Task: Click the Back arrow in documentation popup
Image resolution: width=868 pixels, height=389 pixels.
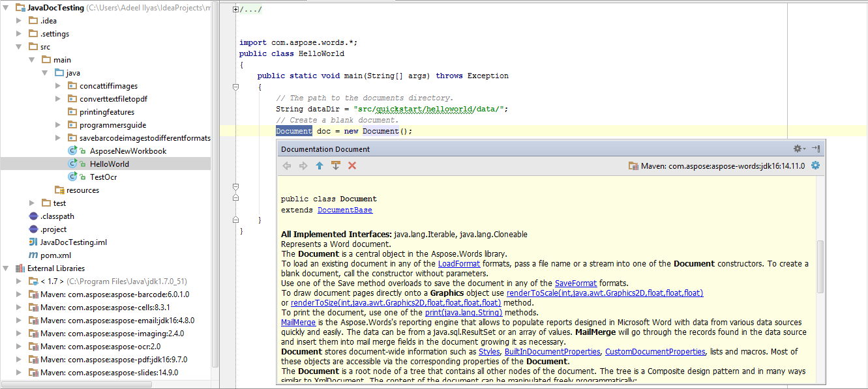Action: pyautogui.click(x=287, y=166)
